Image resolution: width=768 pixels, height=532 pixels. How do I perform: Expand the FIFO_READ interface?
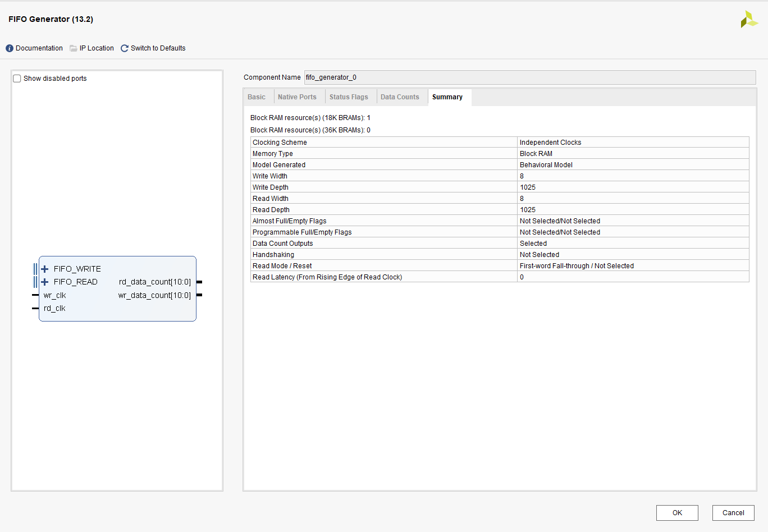(45, 282)
